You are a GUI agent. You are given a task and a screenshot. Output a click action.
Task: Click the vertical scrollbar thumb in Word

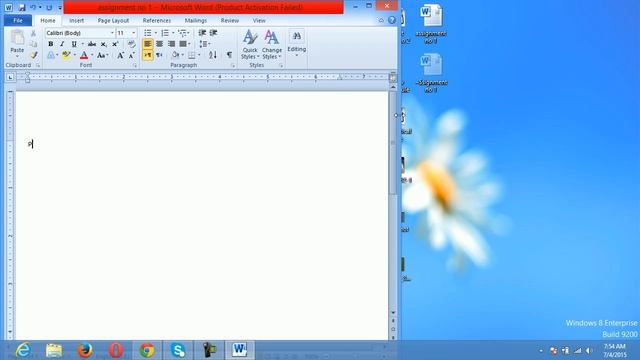393,143
